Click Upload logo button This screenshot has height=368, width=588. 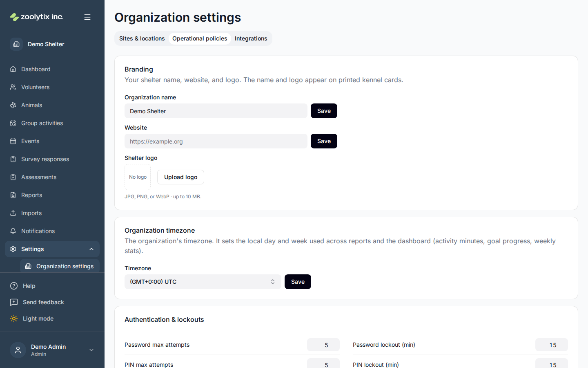point(180,177)
